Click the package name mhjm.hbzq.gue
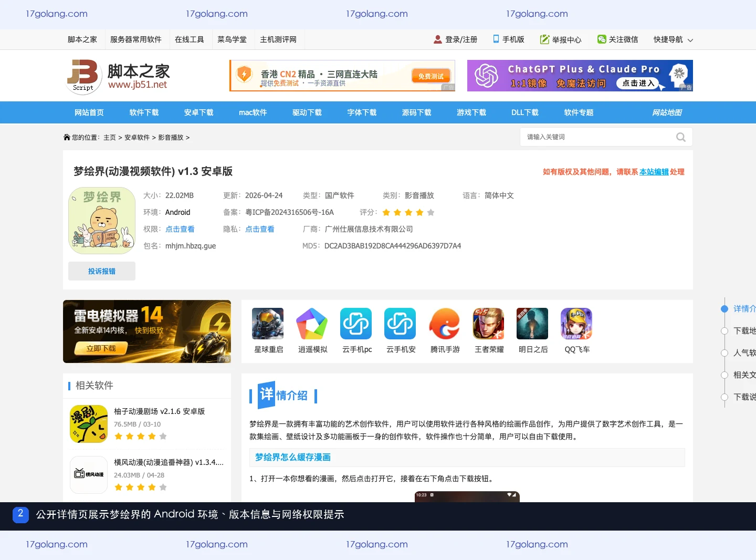The width and height of the screenshot is (756, 560). [191, 246]
